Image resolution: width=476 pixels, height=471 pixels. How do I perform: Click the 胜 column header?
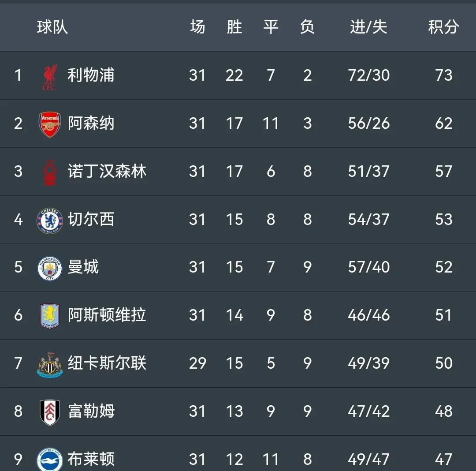(234, 27)
